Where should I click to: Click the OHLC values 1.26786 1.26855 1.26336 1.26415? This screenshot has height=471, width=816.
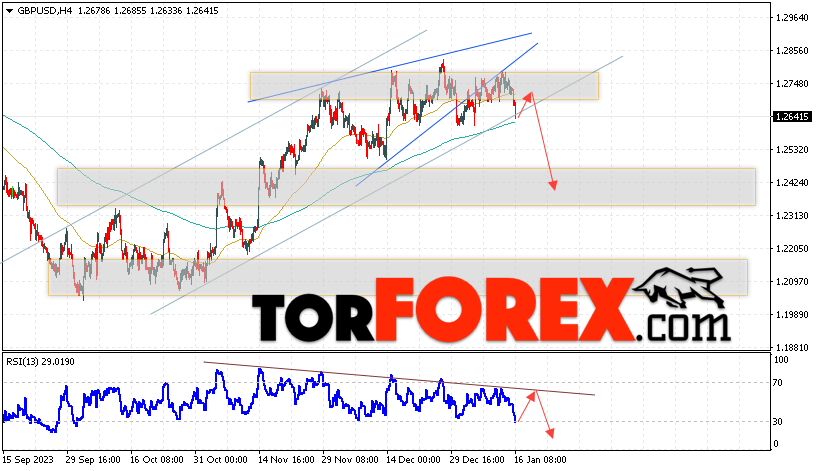(148, 10)
